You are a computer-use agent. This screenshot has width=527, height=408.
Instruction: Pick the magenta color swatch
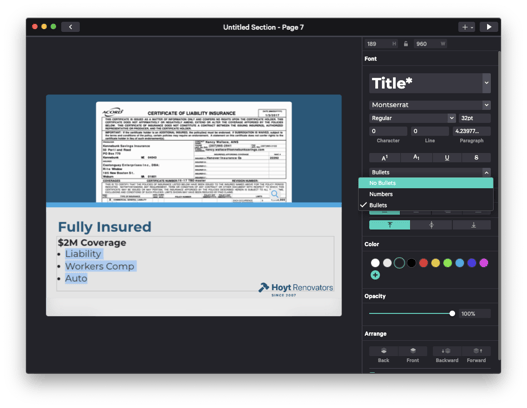[x=484, y=263]
